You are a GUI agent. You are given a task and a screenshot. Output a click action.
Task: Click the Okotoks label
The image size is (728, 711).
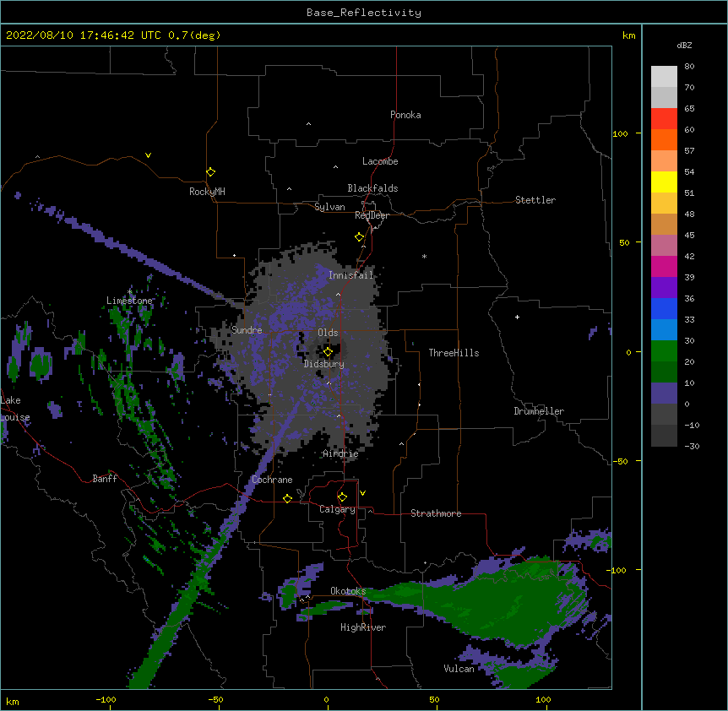[x=348, y=591]
